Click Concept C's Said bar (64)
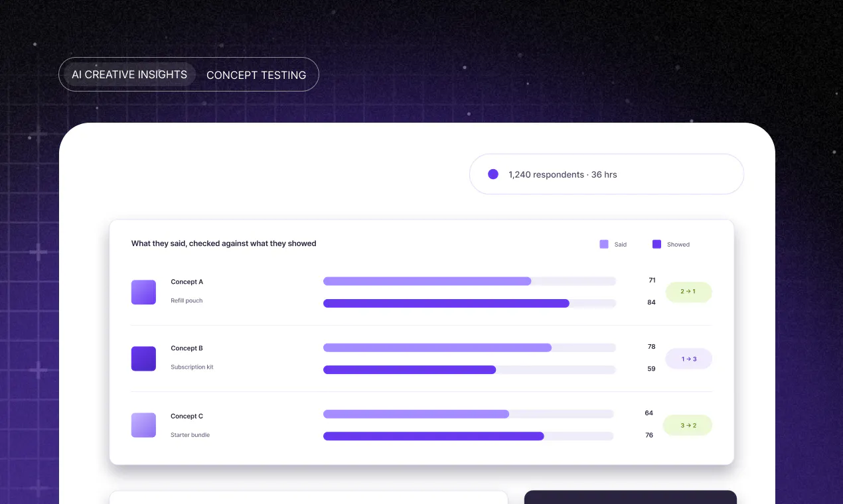 416,414
